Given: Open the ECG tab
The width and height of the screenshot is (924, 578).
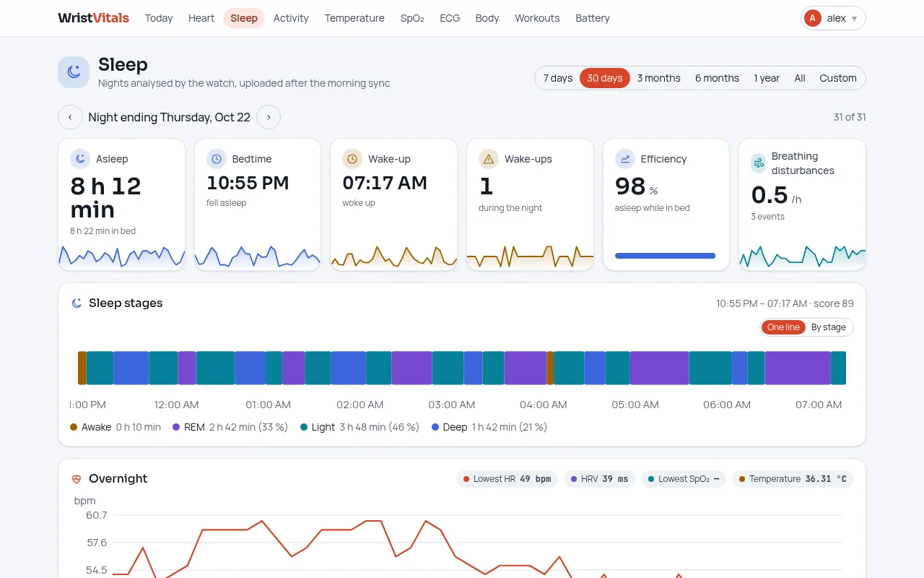Looking at the screenshot, I should coord(450,18).
